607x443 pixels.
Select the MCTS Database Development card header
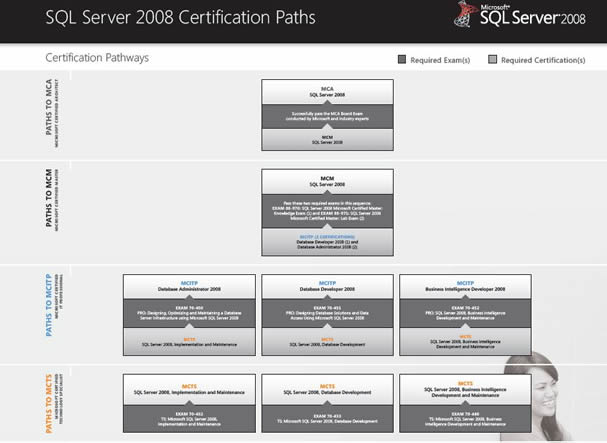click(x=328, y=390)
